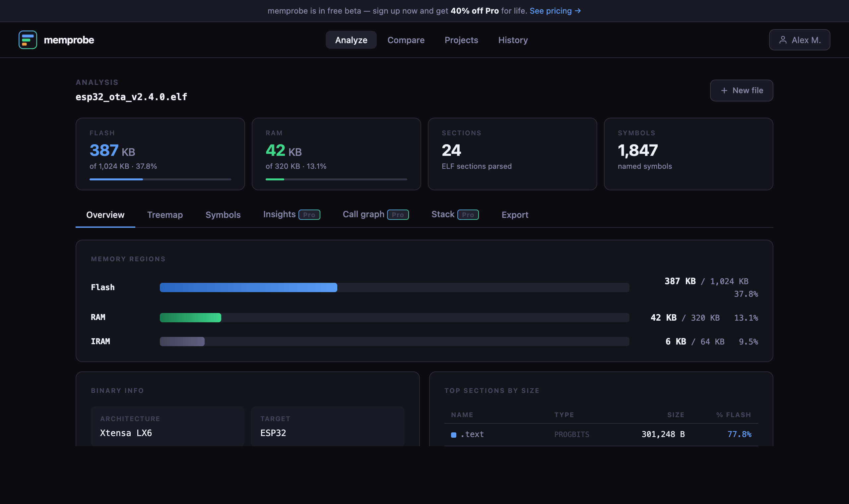Click the plus icon on New file
The width and height of the screenshot is (849, 504).
coord(724,90)
